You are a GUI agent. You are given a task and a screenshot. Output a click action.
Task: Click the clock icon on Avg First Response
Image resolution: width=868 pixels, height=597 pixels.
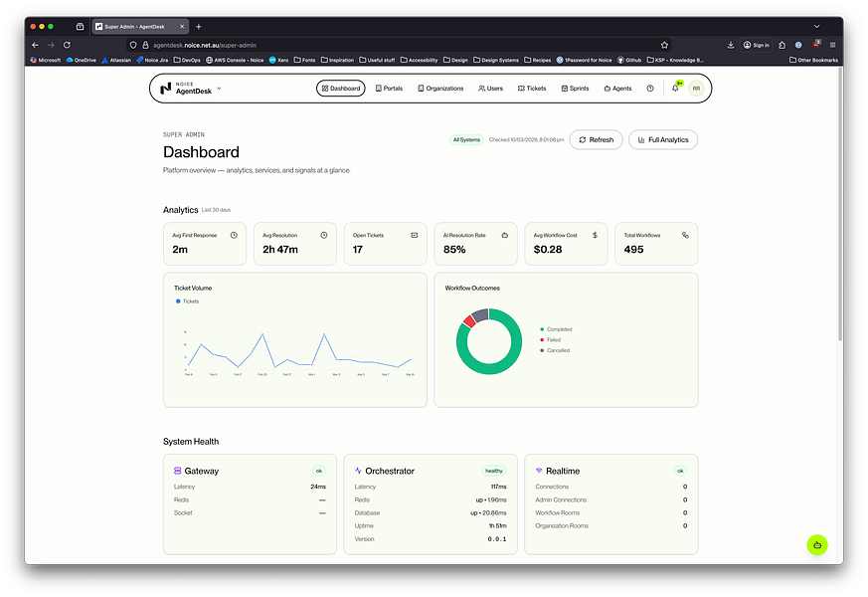pyautogui.click(x=234, y=235)
